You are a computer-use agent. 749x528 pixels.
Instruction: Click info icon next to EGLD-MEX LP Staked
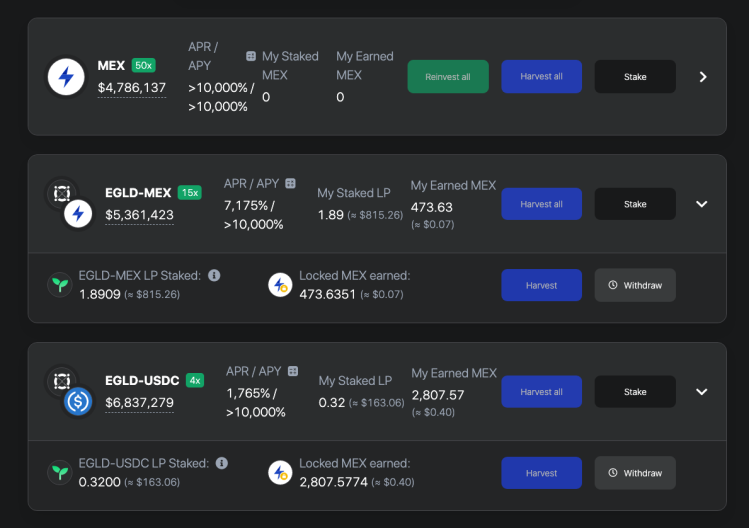(x=214, y=275)
